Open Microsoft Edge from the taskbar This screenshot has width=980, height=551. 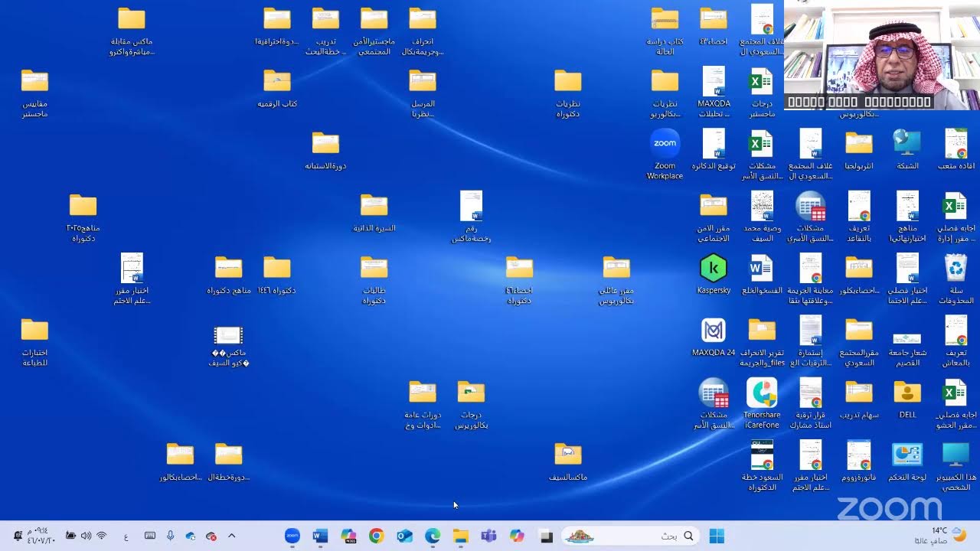coord(433,536)
